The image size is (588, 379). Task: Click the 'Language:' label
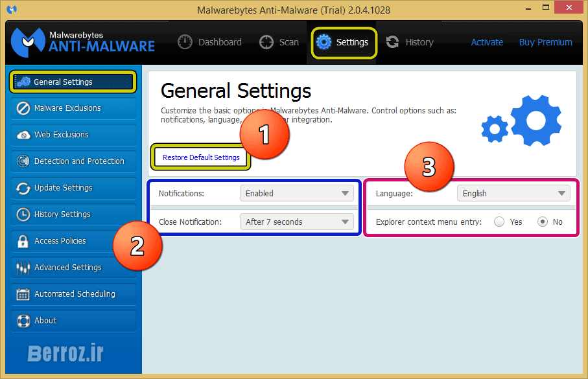[394, 194]
